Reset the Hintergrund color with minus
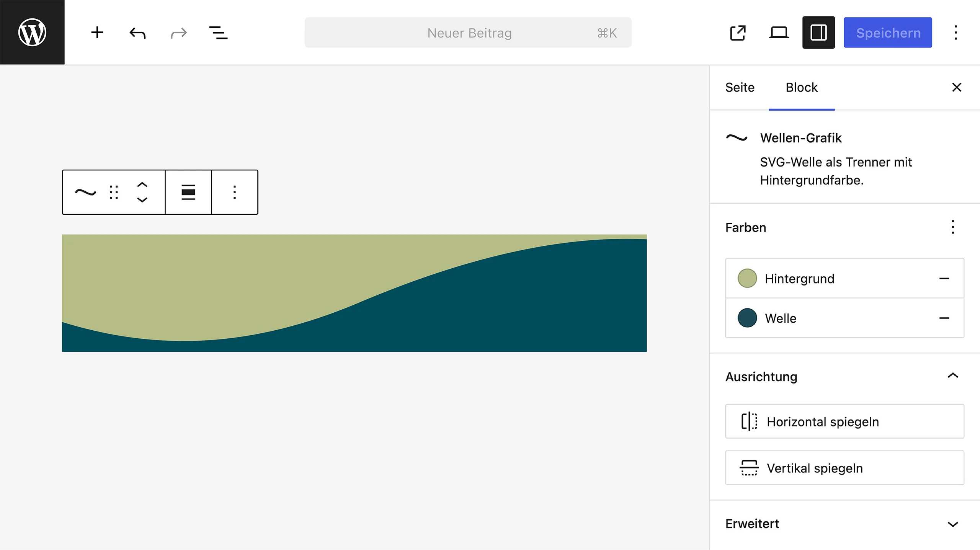Screen dimensions: 980x550 [x=944, y=278]
